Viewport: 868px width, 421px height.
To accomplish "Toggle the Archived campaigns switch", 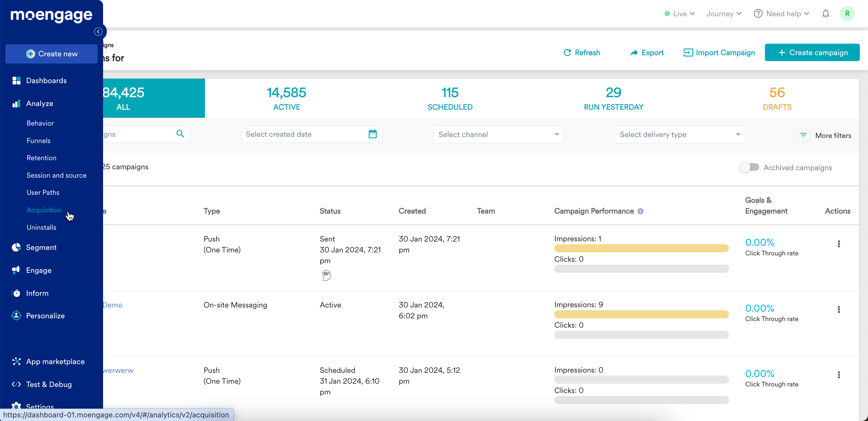I will 749,167.
